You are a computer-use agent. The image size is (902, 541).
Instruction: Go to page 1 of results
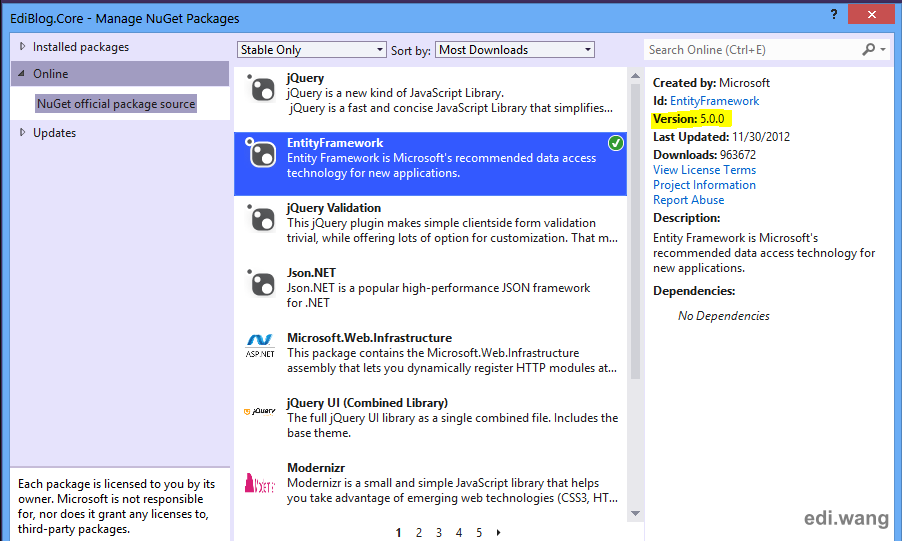pos(398,533)
